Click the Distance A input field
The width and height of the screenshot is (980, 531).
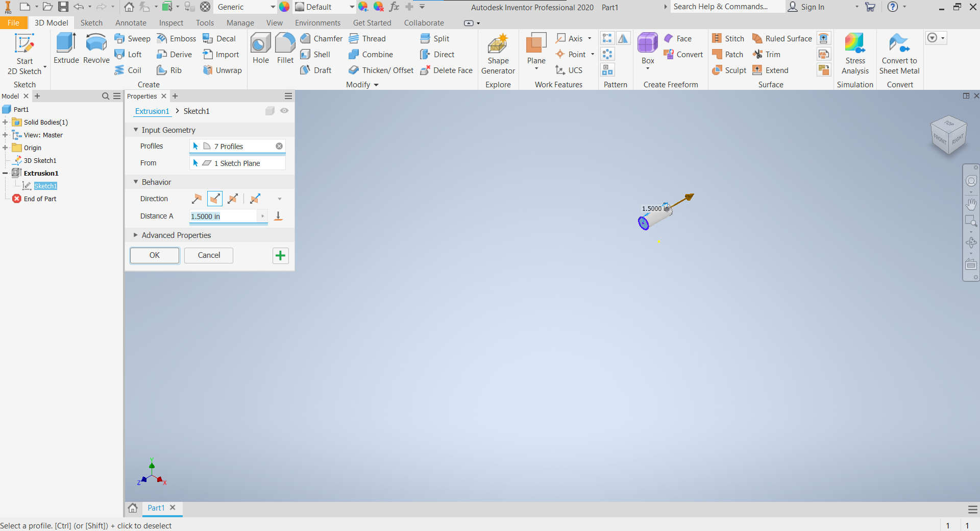[224, 216]
